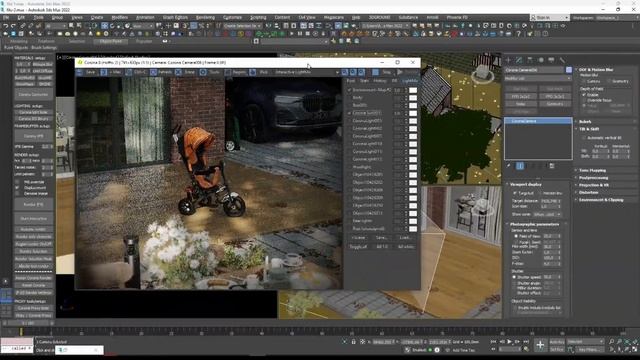
Task: Click Environment map white color swatch
Action: tap(413, 90)
